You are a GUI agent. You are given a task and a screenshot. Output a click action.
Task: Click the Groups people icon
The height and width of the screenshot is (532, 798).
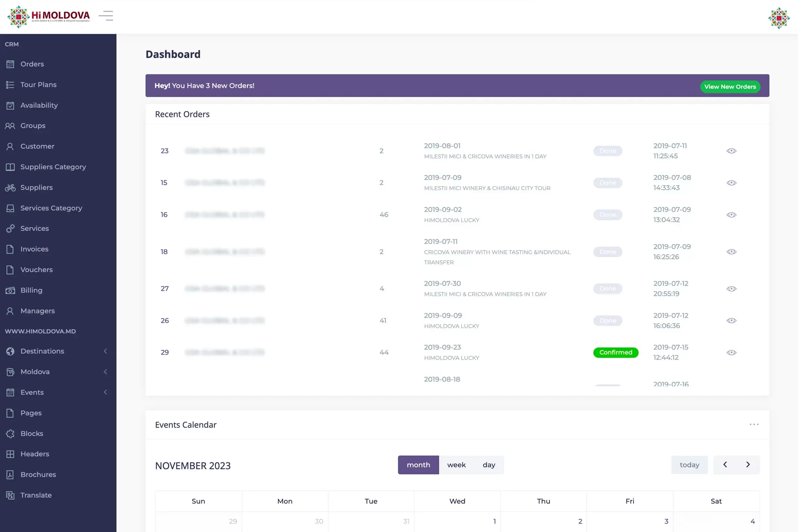[10, 126]
